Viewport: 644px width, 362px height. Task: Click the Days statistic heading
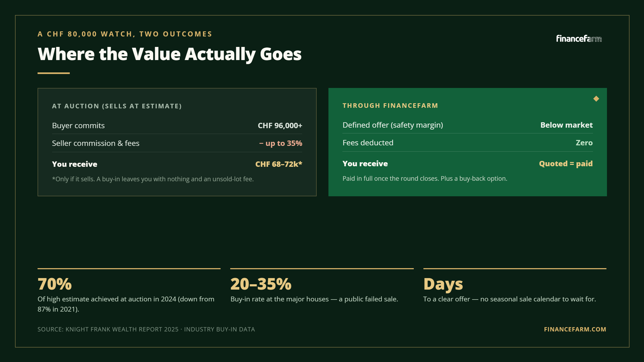443,284
